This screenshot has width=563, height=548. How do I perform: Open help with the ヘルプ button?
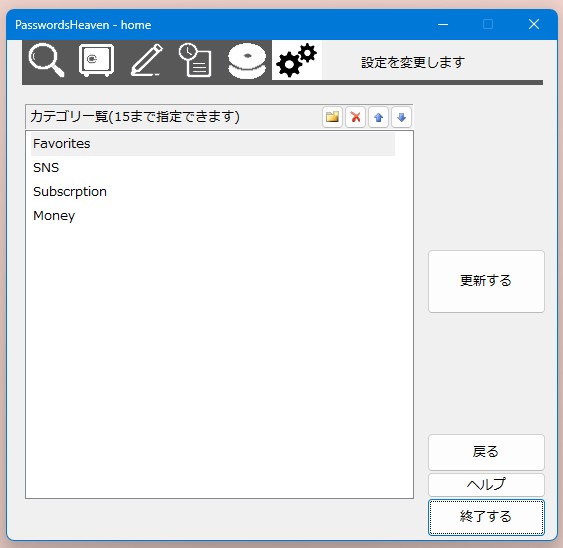tap(486, 485)
